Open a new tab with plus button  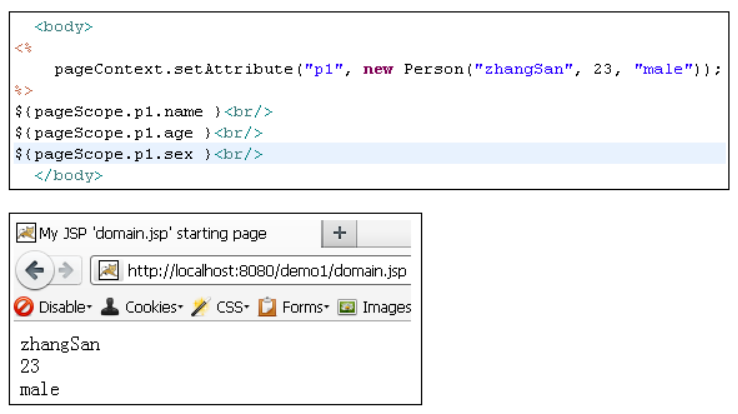pos(339,233)
